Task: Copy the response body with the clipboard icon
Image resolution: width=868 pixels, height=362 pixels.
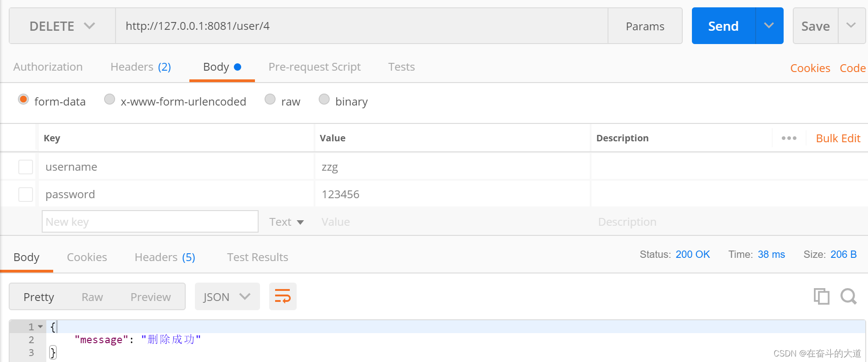Action: click(x=821, y=296)
